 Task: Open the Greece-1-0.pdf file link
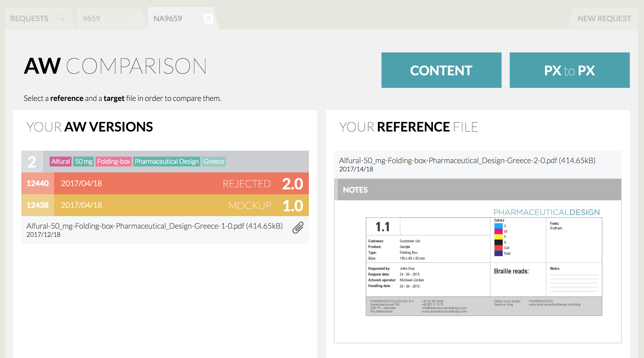click(154, 226)
